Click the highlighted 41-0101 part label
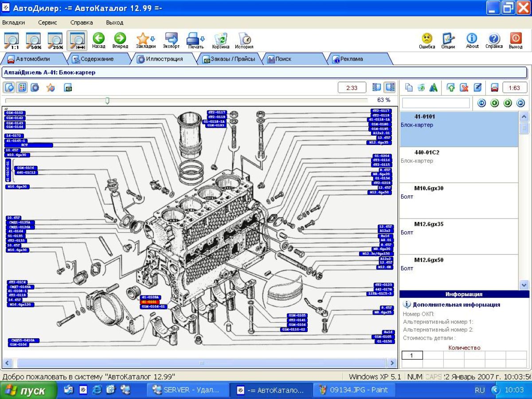 149,302
